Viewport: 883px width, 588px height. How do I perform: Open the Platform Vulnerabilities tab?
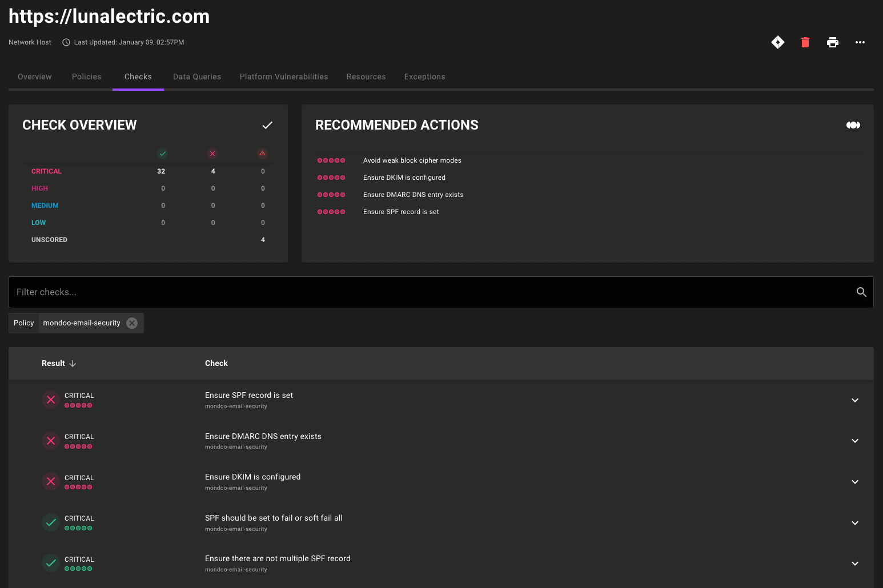pyautogui.click(x=283, y=76)
